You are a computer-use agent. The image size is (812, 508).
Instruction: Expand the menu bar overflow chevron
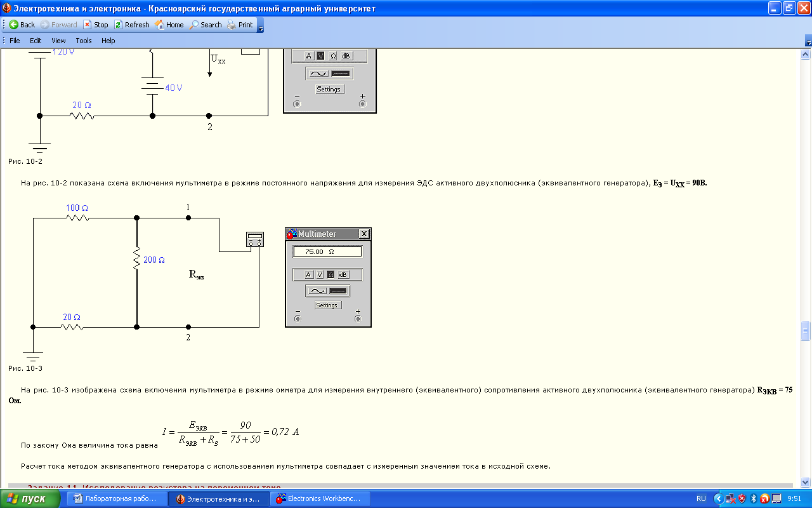(808, 42)
